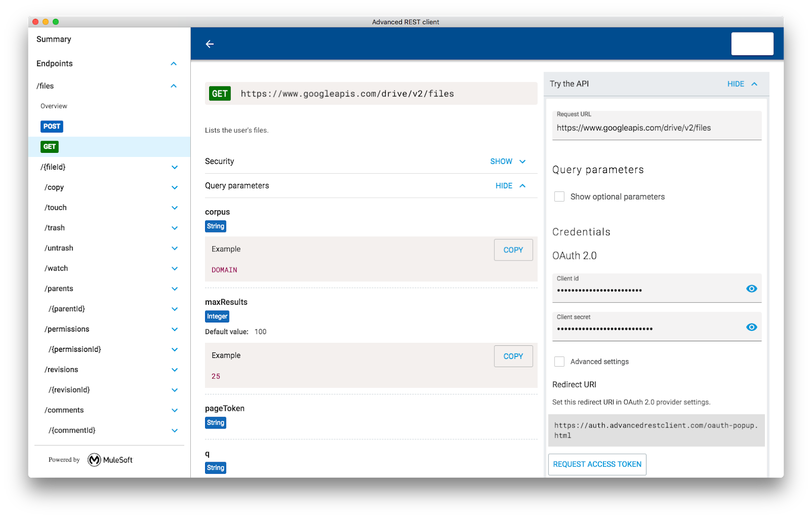The image size is (812, 518).
Task: Click the String badge under pageToken
Action: coord(216,423)
